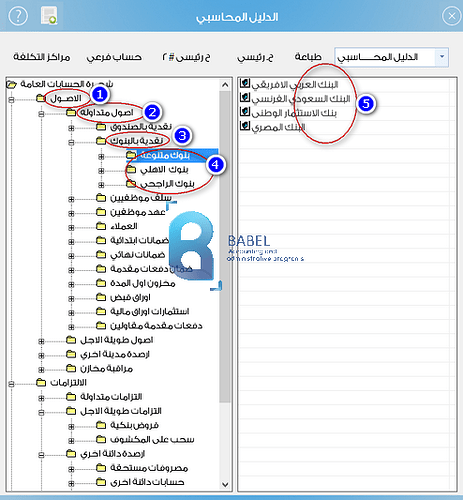This screenshot has width=463, height=500.
Task: Click the account icon beside البنك العربي الافريقي
Action: point(245,83)
